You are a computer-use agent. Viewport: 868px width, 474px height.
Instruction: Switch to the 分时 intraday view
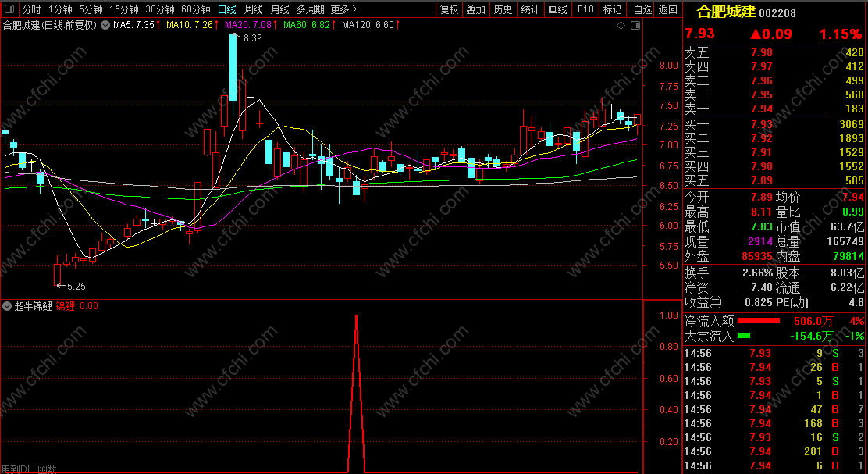pos(31,9)
